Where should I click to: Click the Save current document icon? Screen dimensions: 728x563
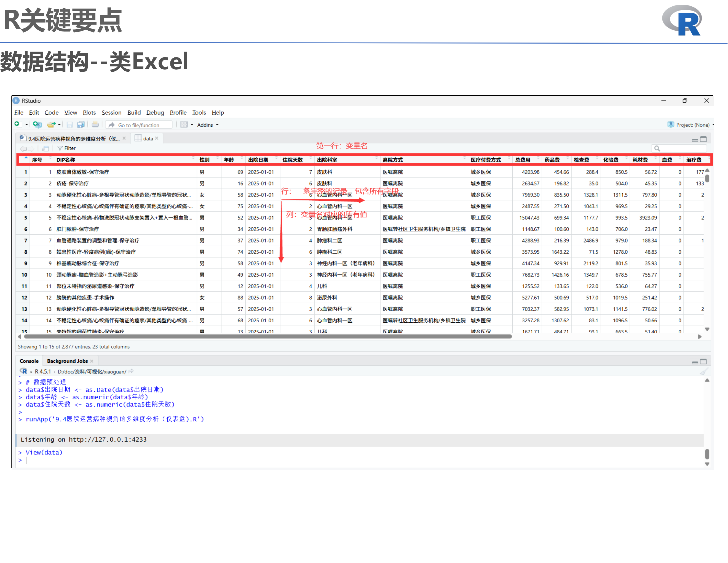(70, 124)
